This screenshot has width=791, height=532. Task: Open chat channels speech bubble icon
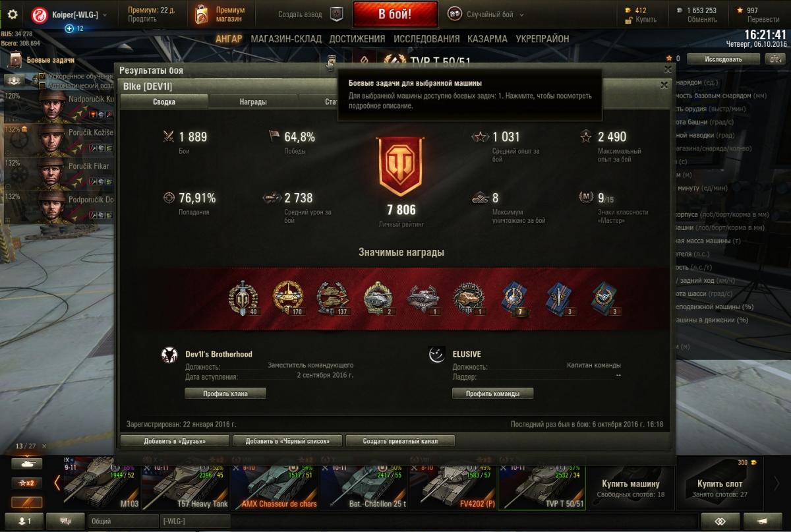pos(66,521)
